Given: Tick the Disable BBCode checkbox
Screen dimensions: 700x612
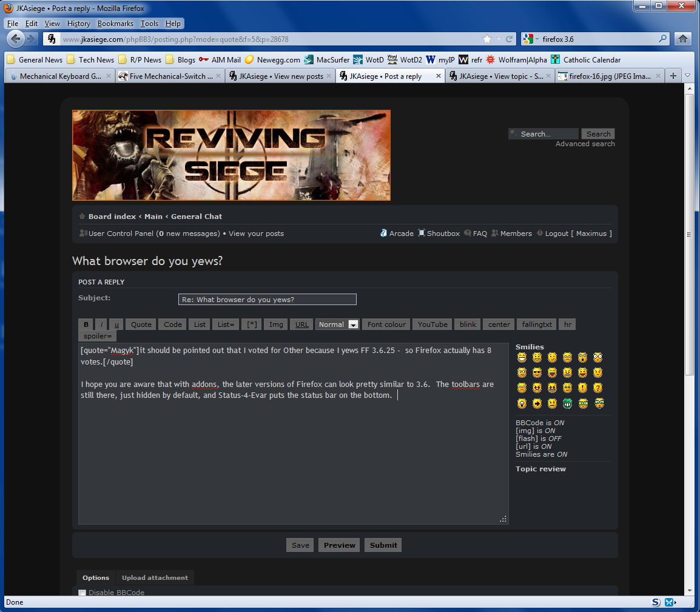Looking at the screenshot, I should 82,593.
